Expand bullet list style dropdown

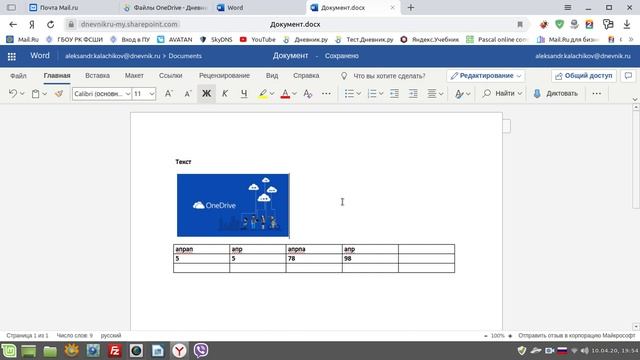[358, 93]
